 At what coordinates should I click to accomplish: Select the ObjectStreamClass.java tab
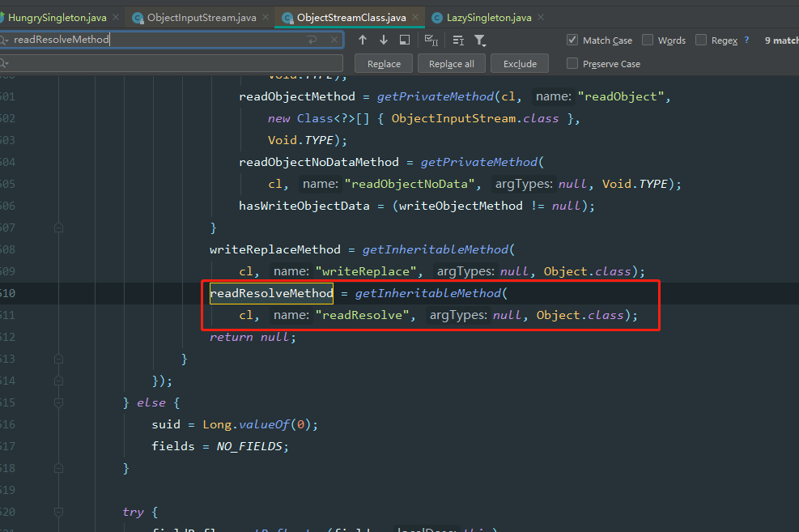351,17
